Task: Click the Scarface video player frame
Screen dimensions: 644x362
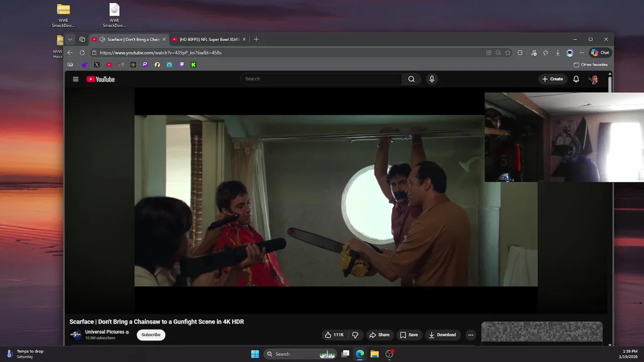Action: point(336,201)
